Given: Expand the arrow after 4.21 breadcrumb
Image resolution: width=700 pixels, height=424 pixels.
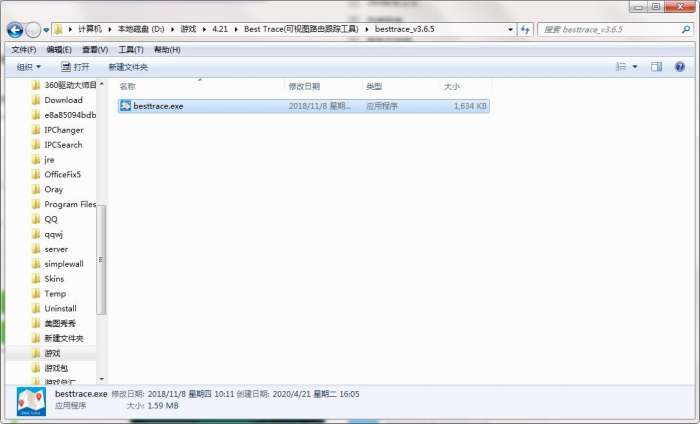Looking at the screenshot, I should [236, 29].
